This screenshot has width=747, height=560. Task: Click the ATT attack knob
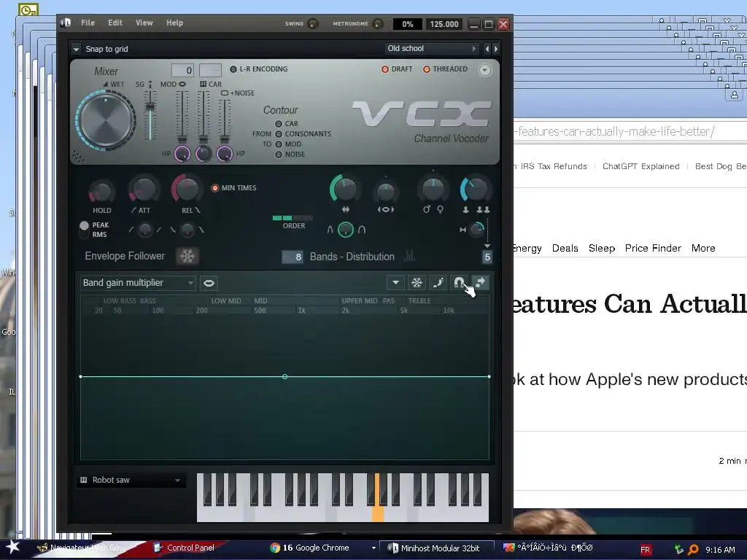[x=144, y=190]
